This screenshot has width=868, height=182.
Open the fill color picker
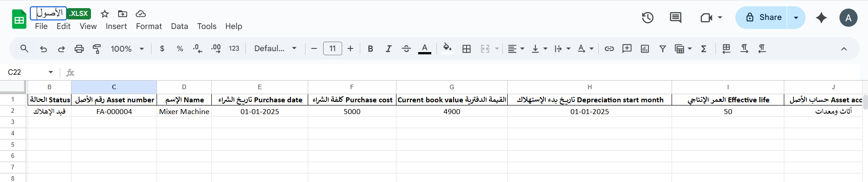(447, 49)
